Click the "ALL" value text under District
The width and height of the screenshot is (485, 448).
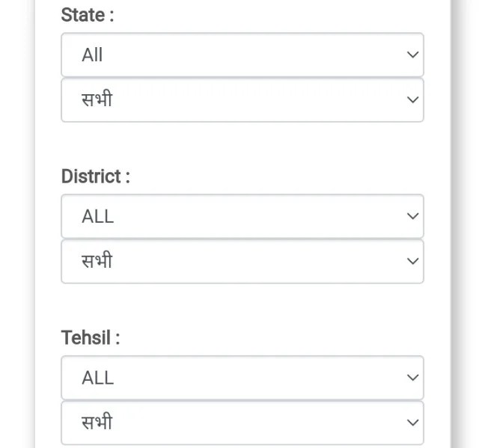click(x=97, y=216)
